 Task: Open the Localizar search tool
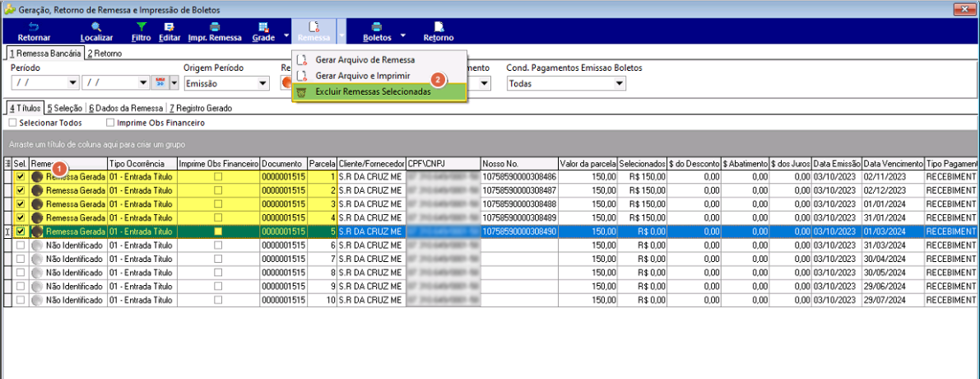pos(96,27)
